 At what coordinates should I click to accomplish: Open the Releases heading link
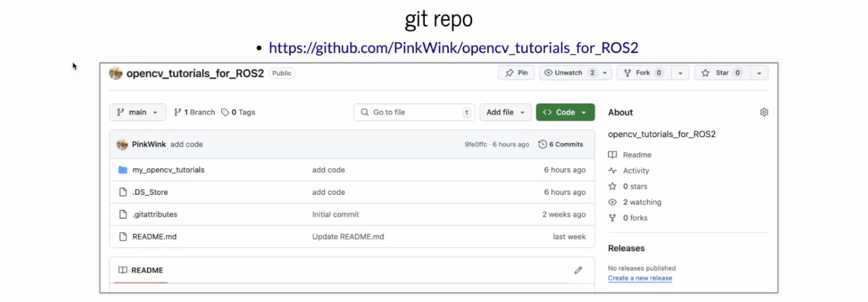click(626, 249)
